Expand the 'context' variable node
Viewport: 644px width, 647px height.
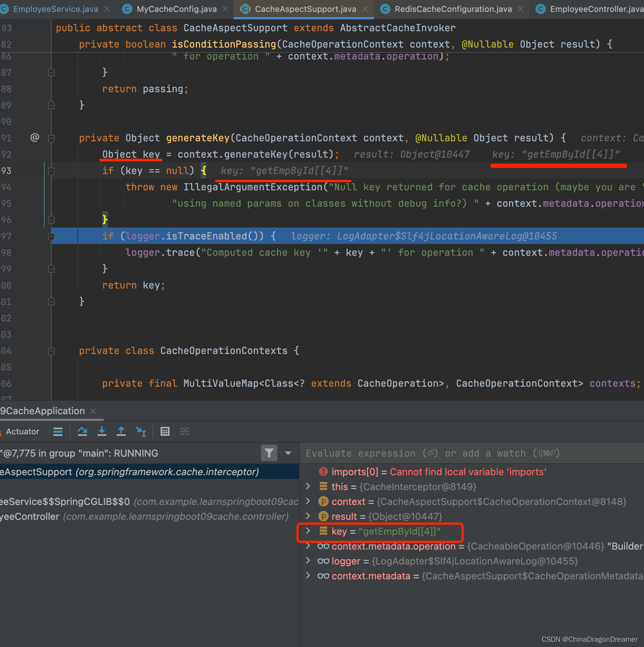coord(308,501)
